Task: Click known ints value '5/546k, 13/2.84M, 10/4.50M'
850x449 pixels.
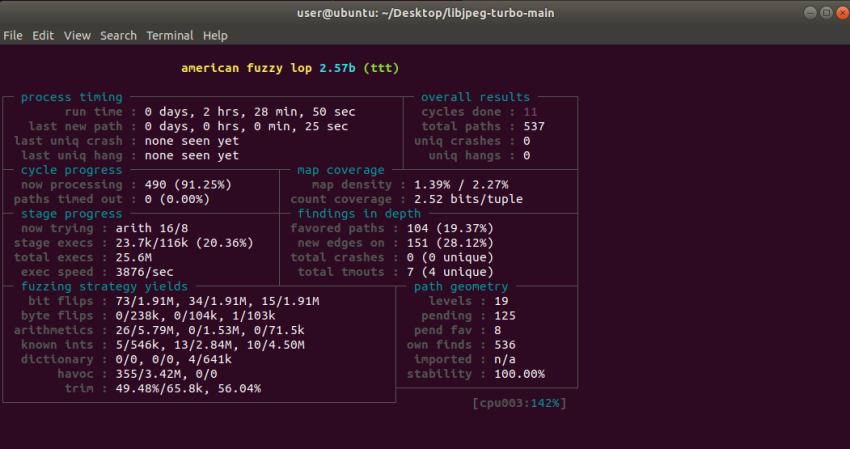Action: click(210, 345)
